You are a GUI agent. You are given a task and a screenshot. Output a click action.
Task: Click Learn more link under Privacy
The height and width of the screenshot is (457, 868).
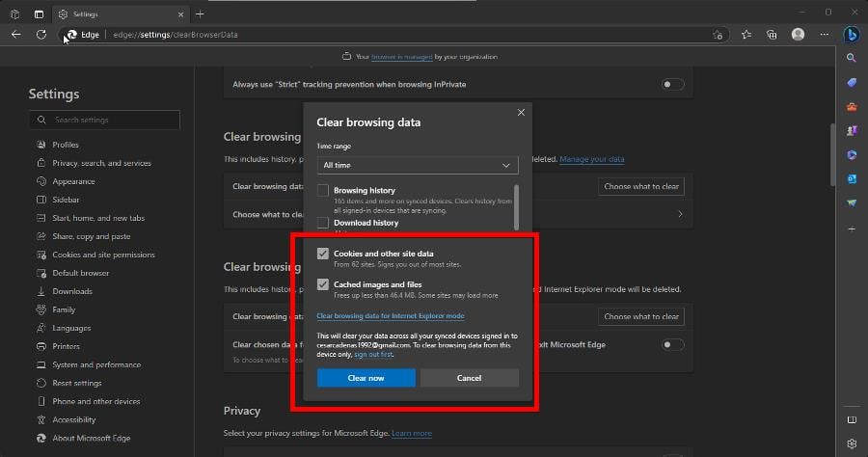(x=411, y=433)
